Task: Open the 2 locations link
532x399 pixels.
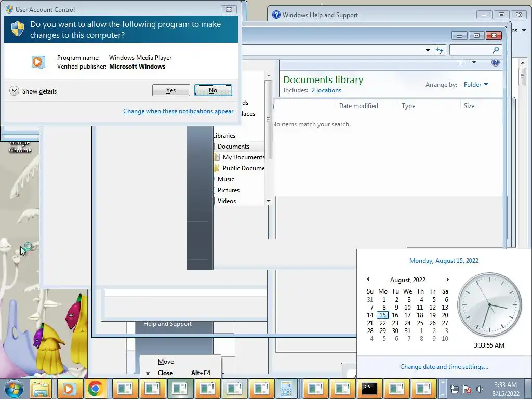Action: [326, 90]
